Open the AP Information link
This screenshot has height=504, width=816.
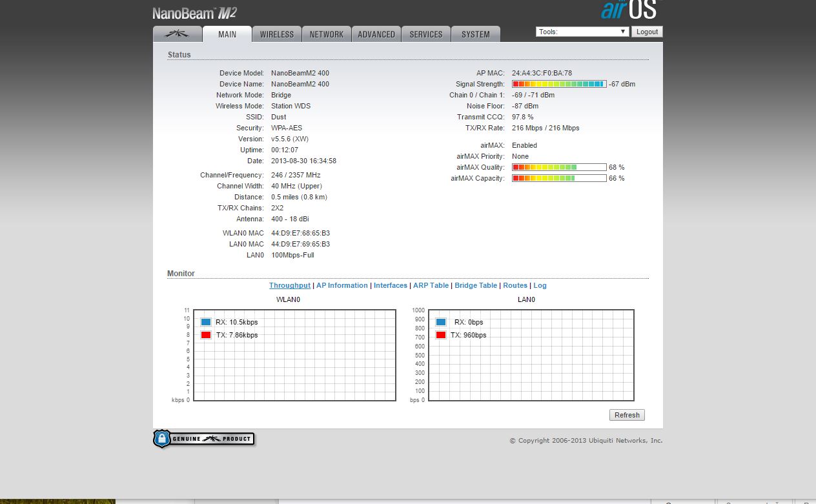click(342, 285)
